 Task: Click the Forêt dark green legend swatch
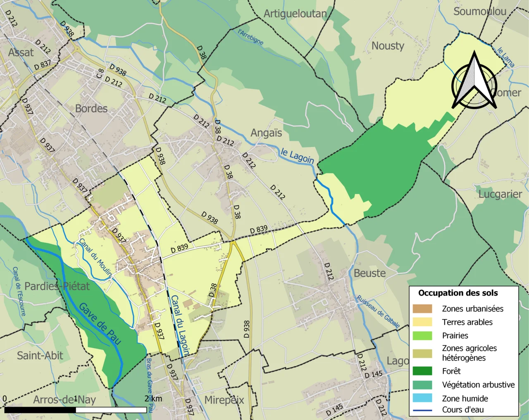click(422, 371)
